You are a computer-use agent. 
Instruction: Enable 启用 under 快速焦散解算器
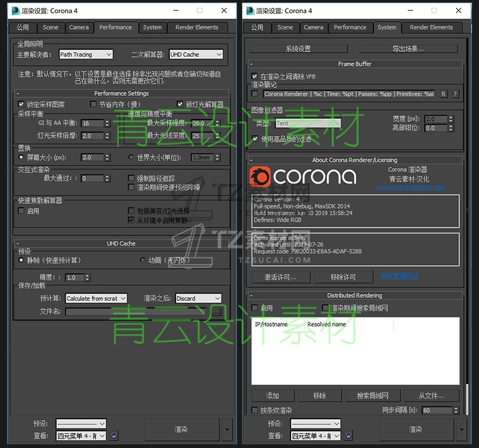click(x=21, y=210)
